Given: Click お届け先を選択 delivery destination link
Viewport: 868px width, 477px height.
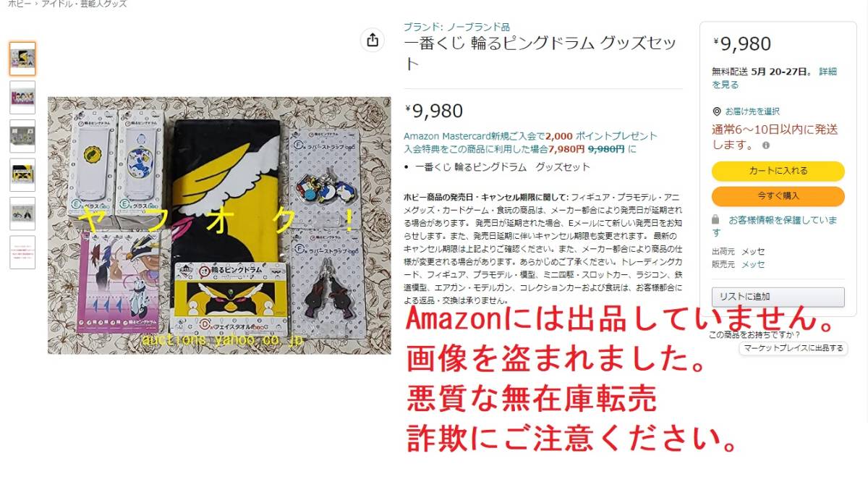Looking at the screenshot, I should [x=752, y=111].
